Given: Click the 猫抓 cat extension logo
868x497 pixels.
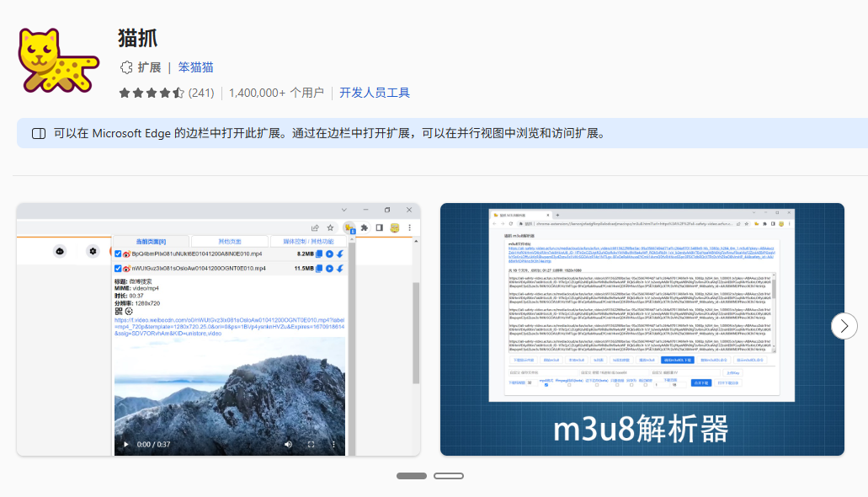Looking at the screenshot, I should click(58, 61).
